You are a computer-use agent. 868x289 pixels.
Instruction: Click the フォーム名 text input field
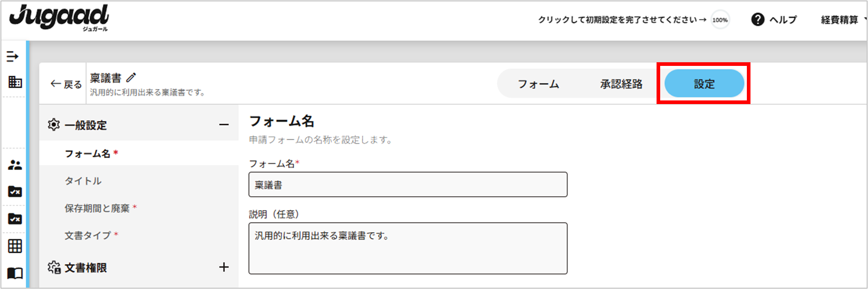click(407, 184)
